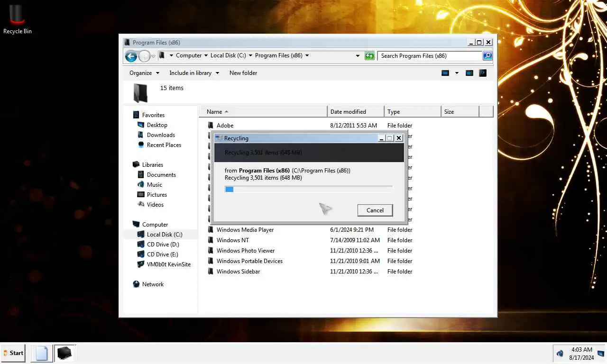607x364 pixels.
Task: Click the Windows Photo Viewer folder icon
Action: pyautogui.click(x=211, y=251)
